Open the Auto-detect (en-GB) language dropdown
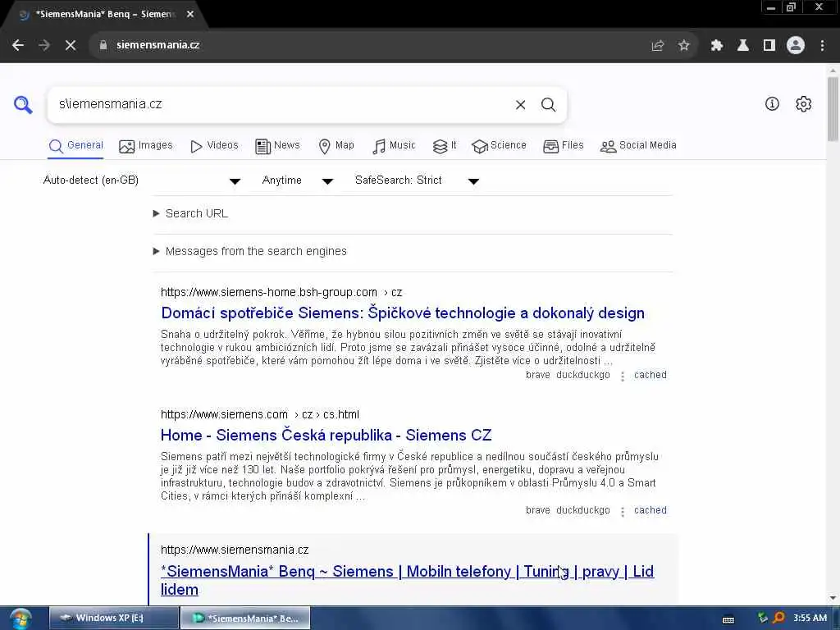 (142, 180)
